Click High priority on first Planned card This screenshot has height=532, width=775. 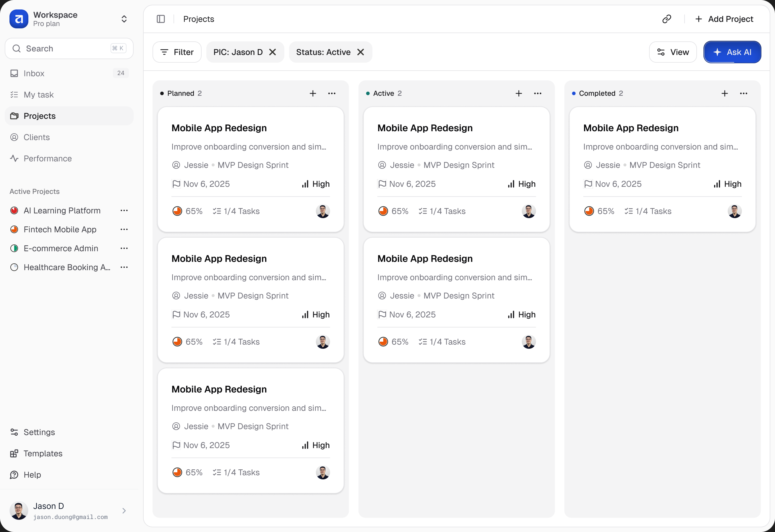point(315,184)
